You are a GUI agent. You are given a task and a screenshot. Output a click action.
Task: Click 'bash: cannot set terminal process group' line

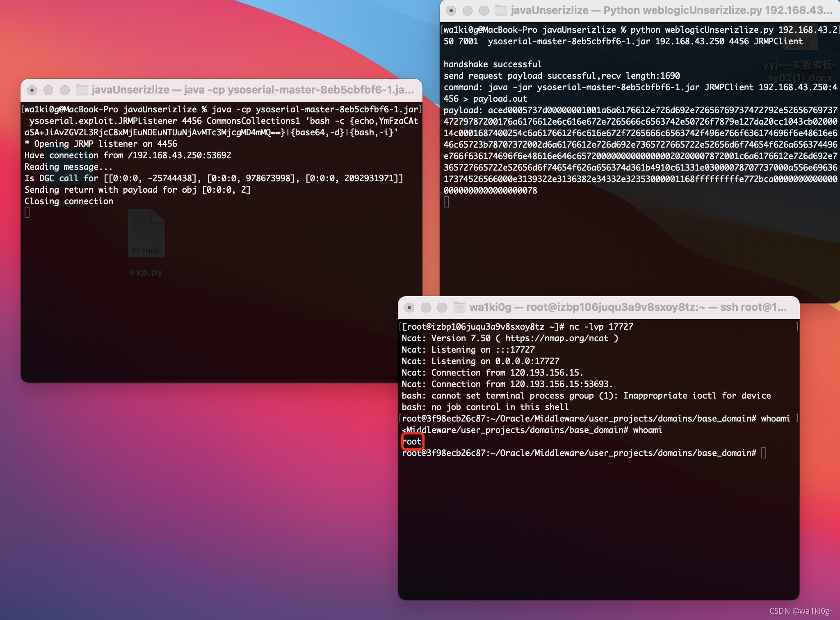587,396
